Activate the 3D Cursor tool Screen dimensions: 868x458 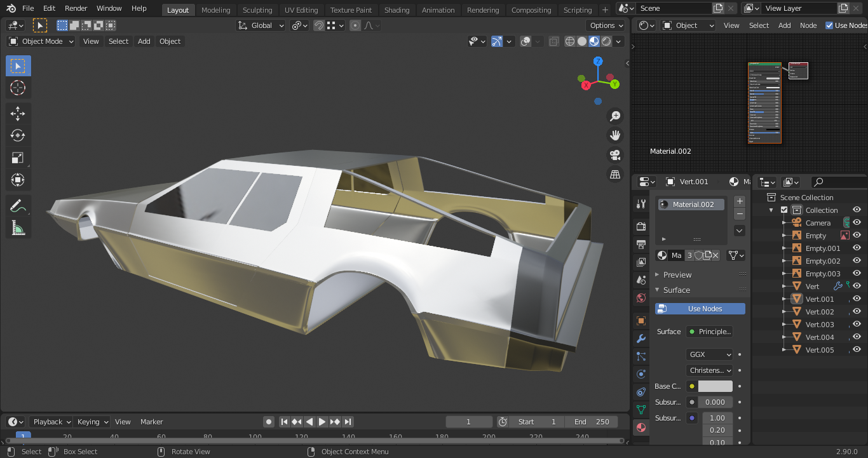click(18, 88)
